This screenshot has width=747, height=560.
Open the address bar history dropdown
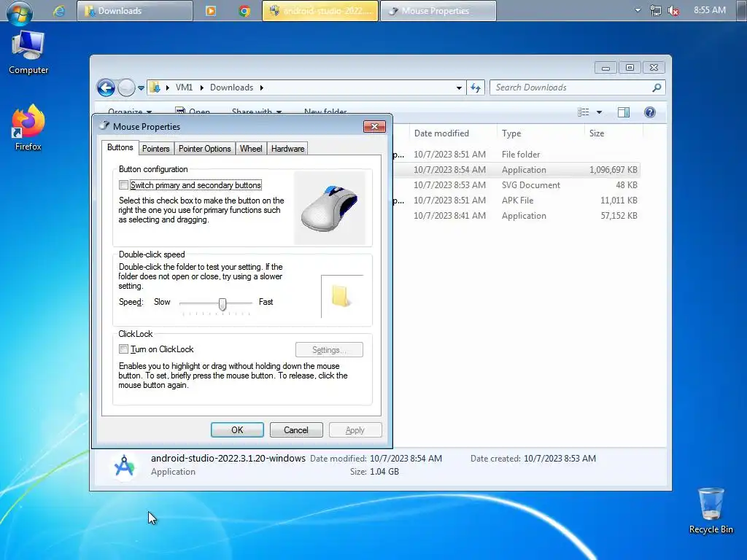click(459, 87)
